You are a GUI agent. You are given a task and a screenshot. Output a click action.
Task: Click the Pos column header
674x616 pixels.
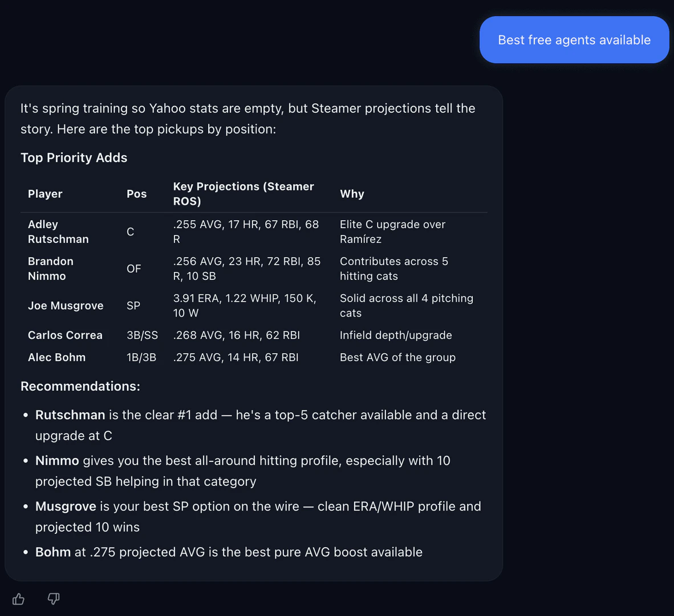(x=136, y=194)
